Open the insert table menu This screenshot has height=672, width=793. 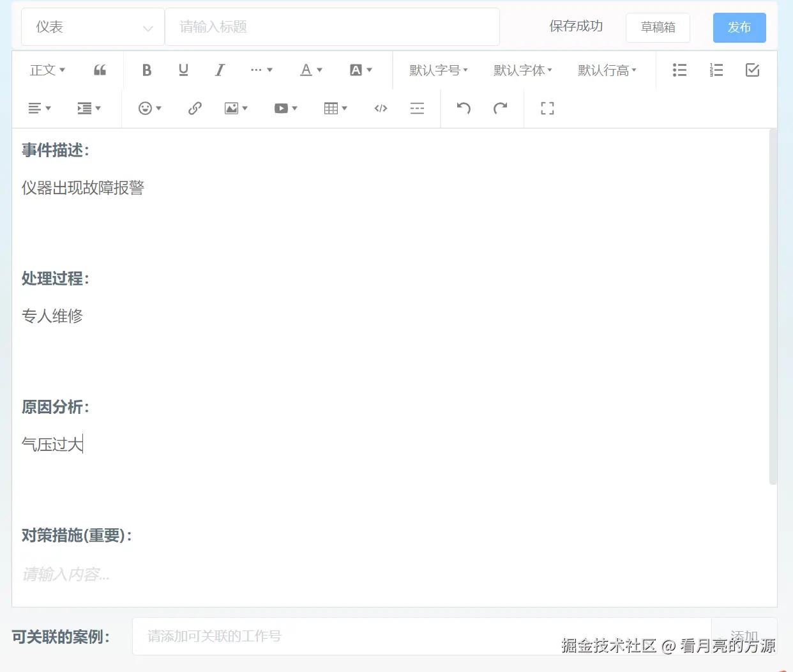tap(336, 109)
